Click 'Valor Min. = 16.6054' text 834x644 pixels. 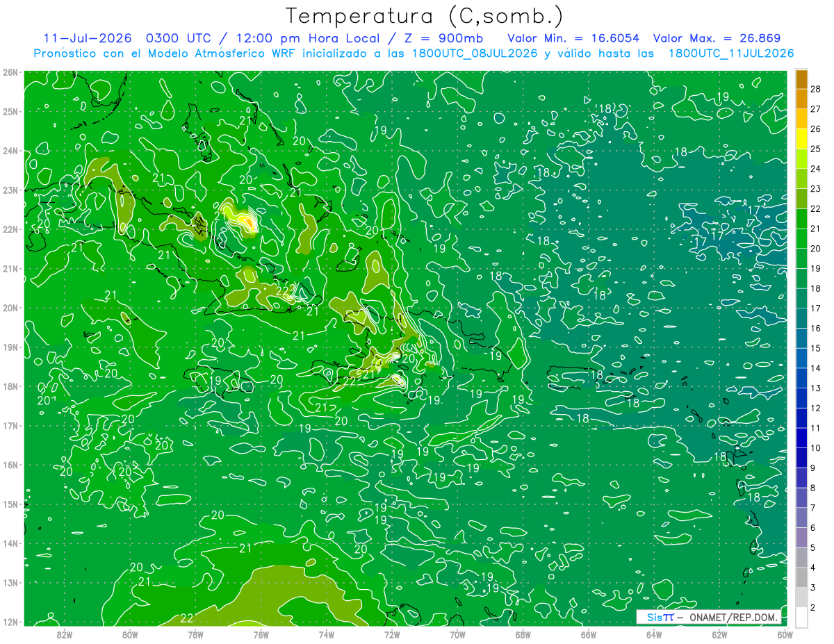pos(573,38)
